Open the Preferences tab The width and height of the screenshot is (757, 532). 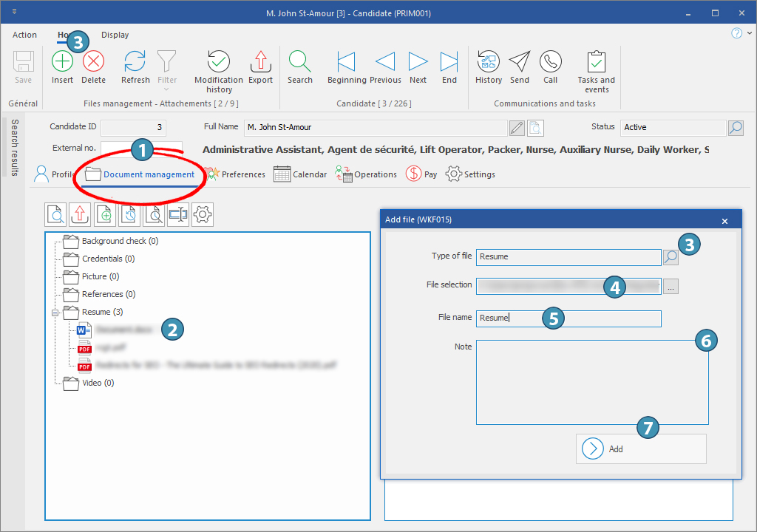(235, 174)
